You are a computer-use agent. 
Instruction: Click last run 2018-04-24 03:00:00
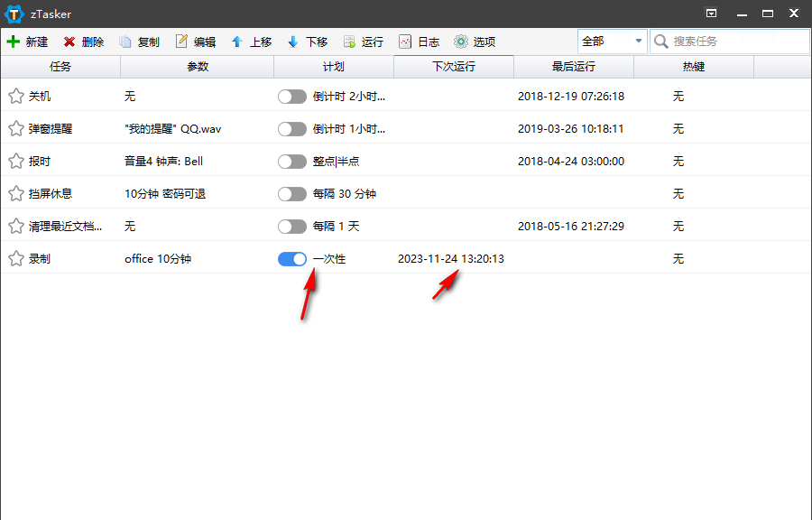tap(571, 162)
